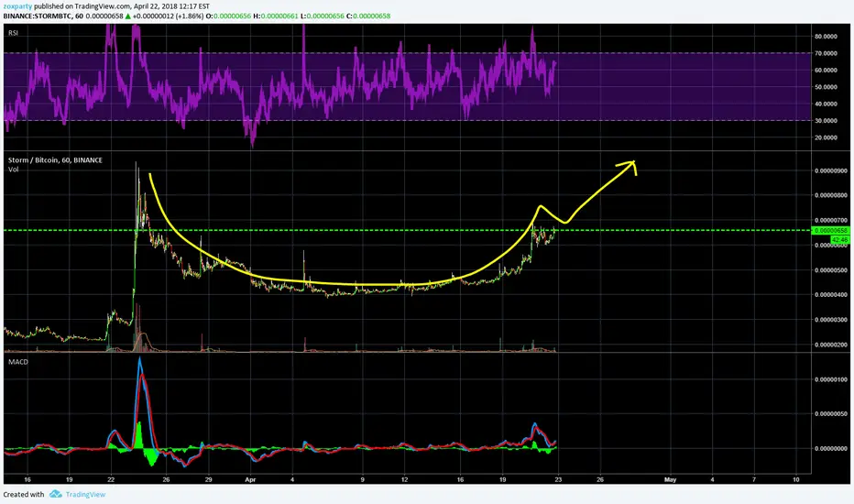Select the MACD indicator label

coord(18,362)
